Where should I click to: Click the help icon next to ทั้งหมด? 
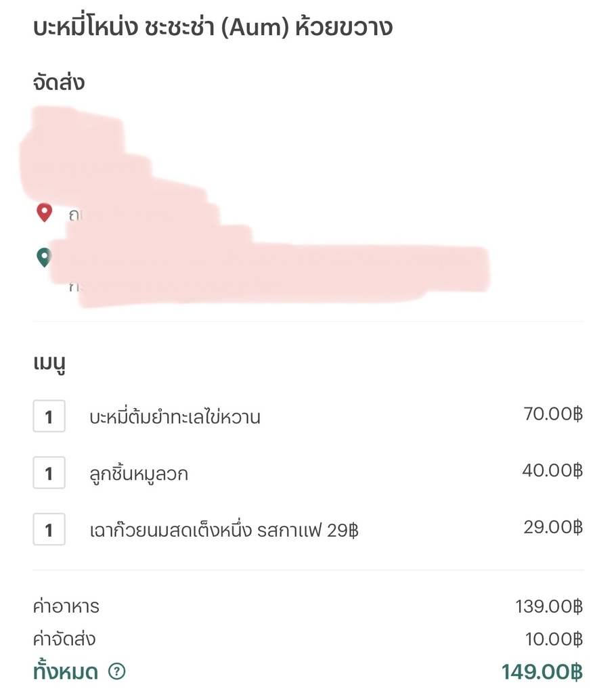117,671
